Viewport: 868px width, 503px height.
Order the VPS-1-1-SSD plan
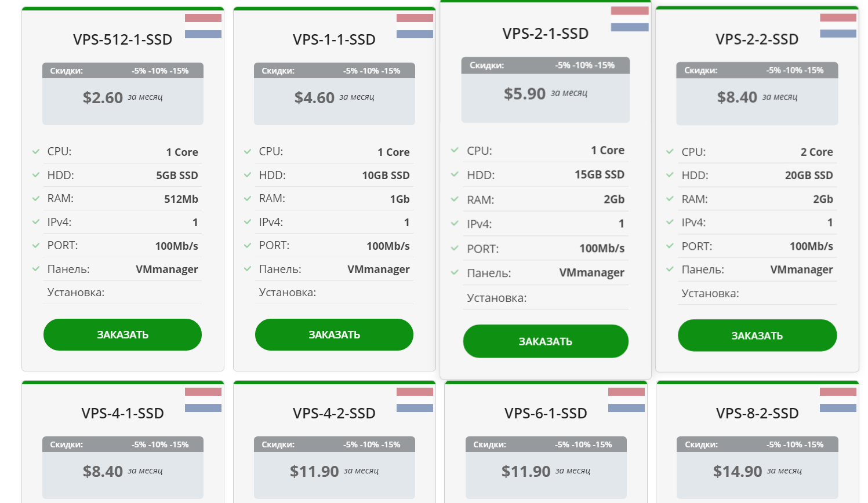(x=334, y=335)
